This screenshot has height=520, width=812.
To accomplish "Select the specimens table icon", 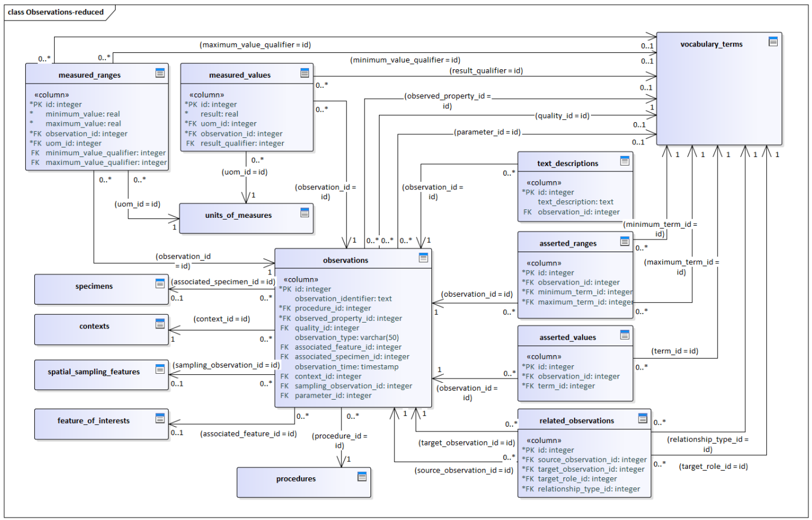I will 160,283.
